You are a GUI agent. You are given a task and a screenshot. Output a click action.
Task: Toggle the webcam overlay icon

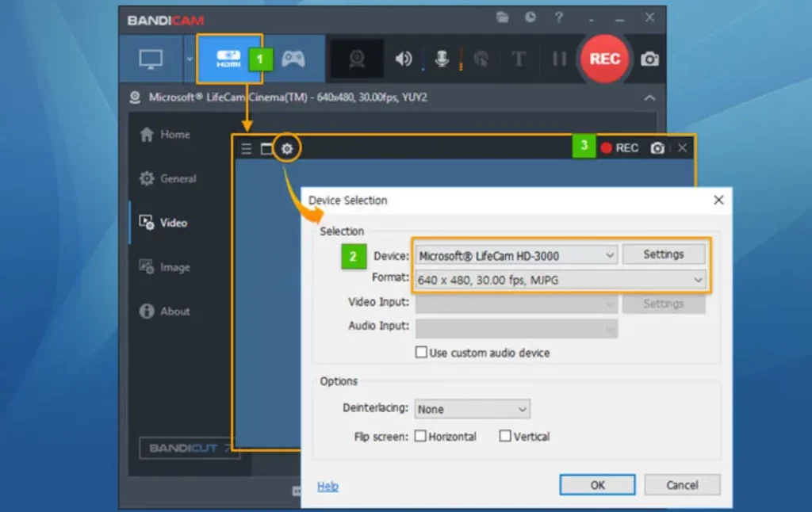(x=357, y=59)
